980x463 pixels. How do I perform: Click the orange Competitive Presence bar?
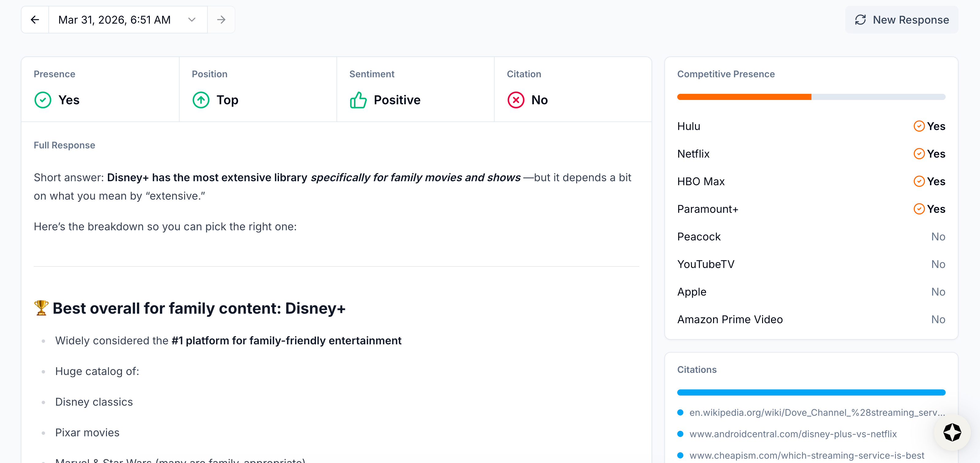[744, 97]
